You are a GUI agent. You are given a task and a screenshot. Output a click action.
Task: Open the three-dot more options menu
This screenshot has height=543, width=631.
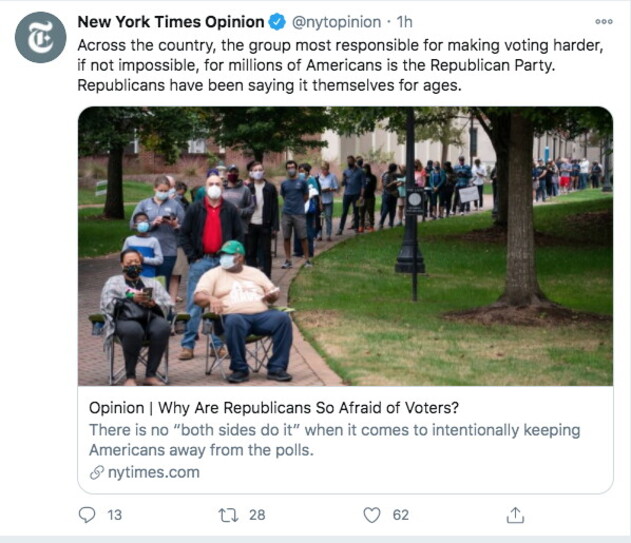(x=603, y=21)
